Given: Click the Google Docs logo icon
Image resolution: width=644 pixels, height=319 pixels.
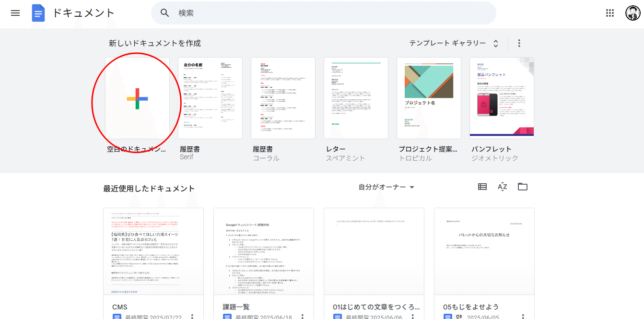Looking at the screenshot, I should (x=38, y=13).
